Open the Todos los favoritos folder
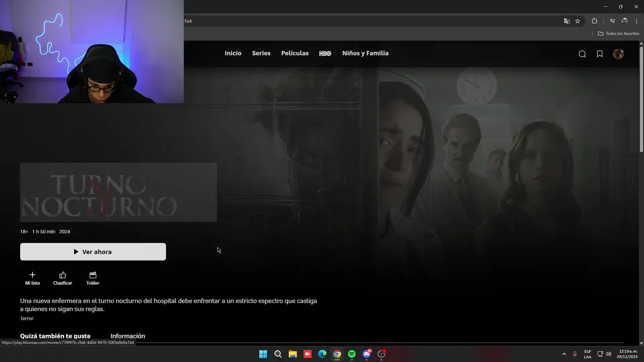The width and height of the screenshot is (644, 362). click(x=618, y=34)
